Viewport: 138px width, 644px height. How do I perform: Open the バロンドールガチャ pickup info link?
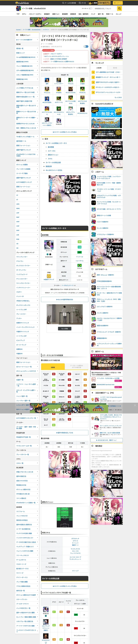tap(56, 54)
